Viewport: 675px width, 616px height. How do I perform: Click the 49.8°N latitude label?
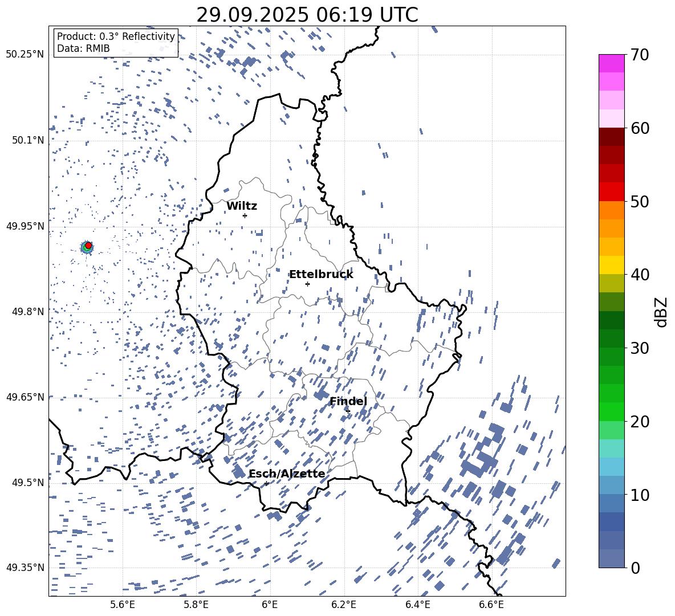[27, 312]
